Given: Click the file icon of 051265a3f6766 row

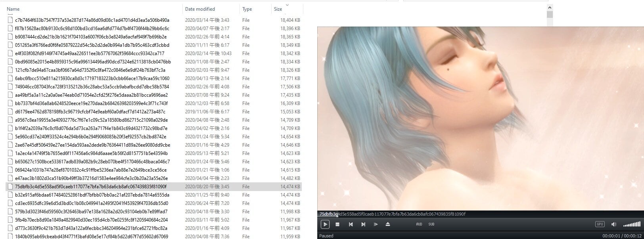Looking at the screenshot, I should 10,45.
